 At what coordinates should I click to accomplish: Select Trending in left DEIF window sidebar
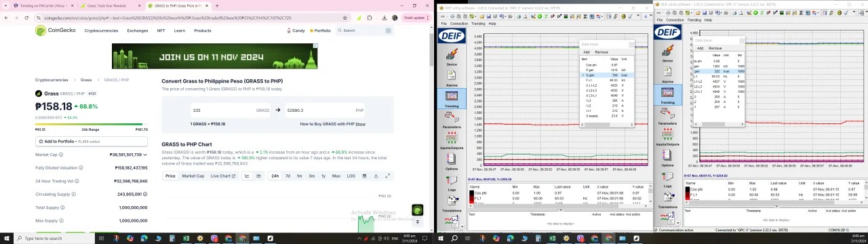click(x=451, y=98)
